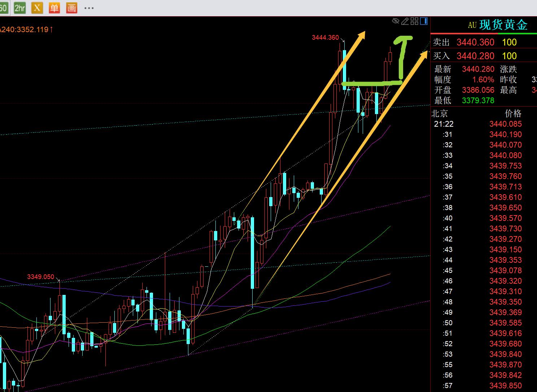Click the 北京 time column header
The image size is (537, 392).
pyautogui.click(x=440, y=114)
